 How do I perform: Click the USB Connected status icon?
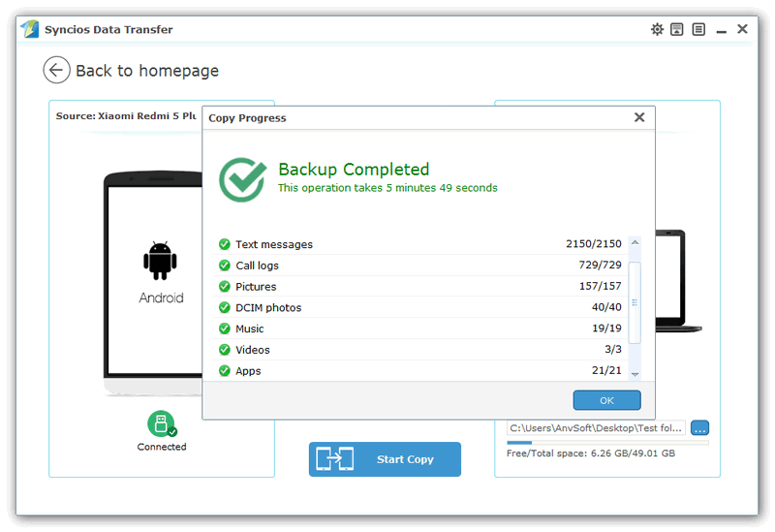click(x=162, y=423)
